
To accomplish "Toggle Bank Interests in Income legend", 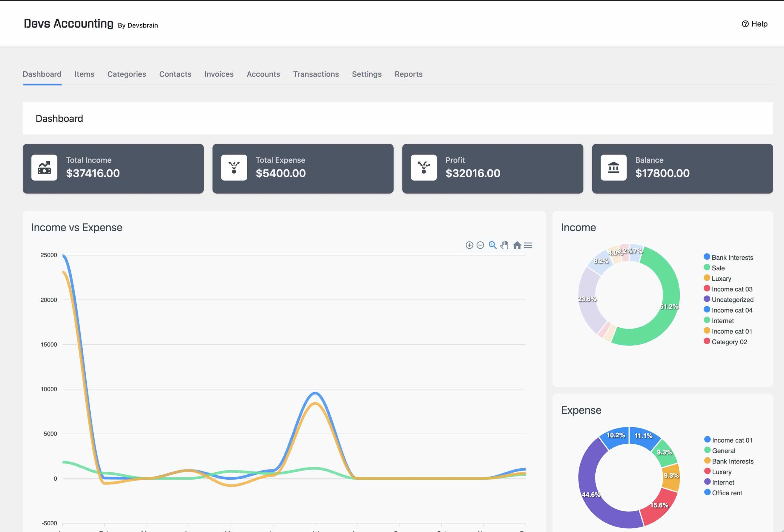I will coord(728,257).
